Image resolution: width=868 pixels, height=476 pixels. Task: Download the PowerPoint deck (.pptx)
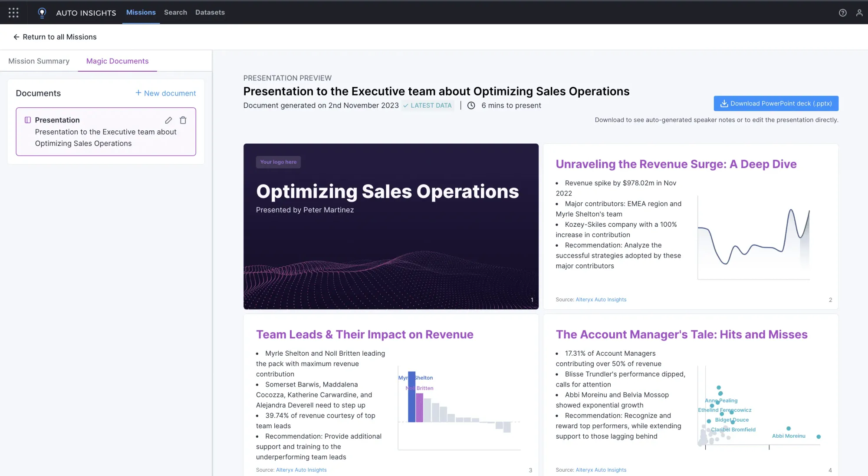(x=776, y=103)
